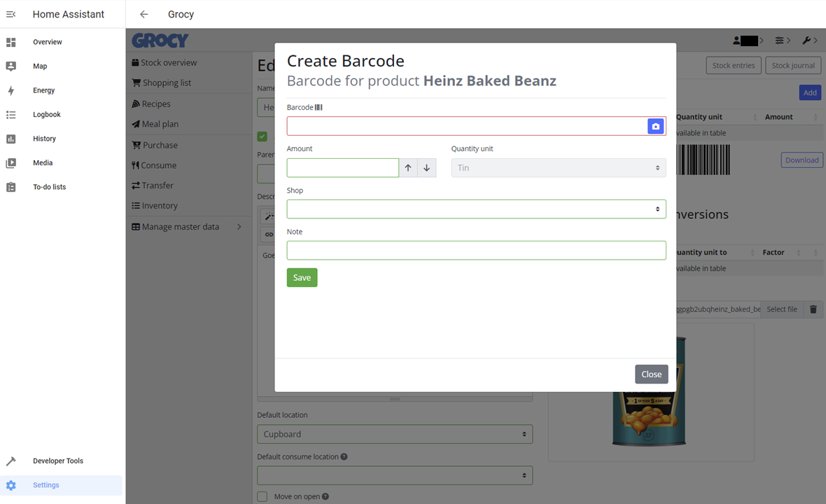The height and width of the screenshot is (504, 826).
Task: Click the blue Add button
Action: tap(810, 92)
